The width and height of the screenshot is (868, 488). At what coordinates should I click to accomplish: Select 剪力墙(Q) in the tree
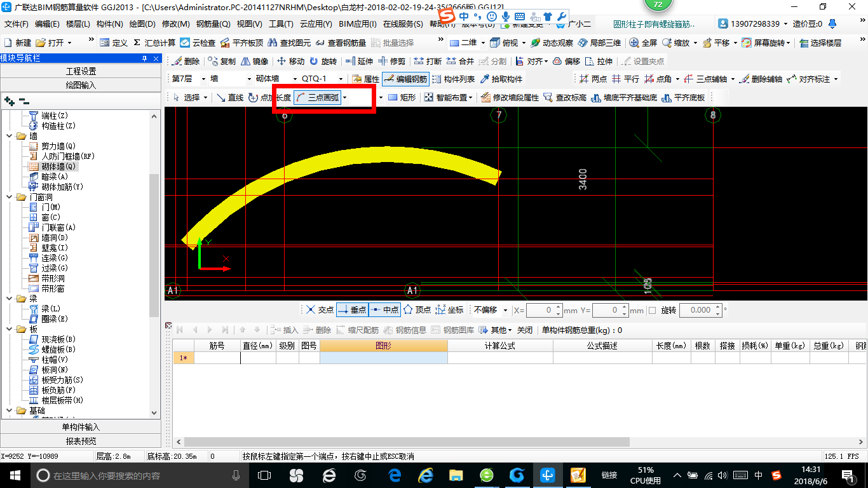pyautogui.click(x=59, y=146)
